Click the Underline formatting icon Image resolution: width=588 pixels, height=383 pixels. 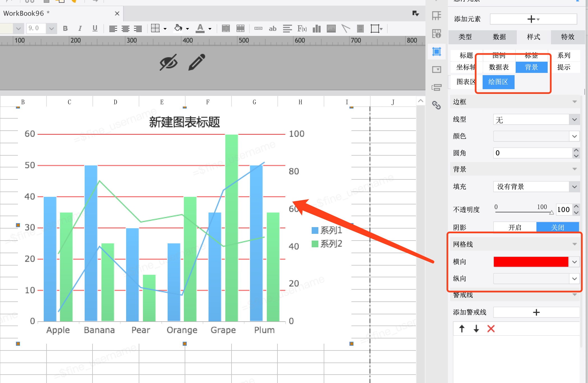pos(95,28)
